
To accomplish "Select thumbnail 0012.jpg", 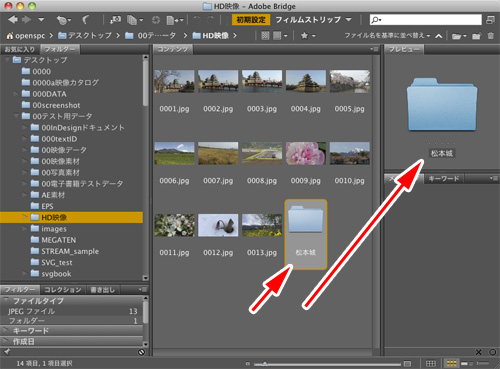I will (218, 225).
